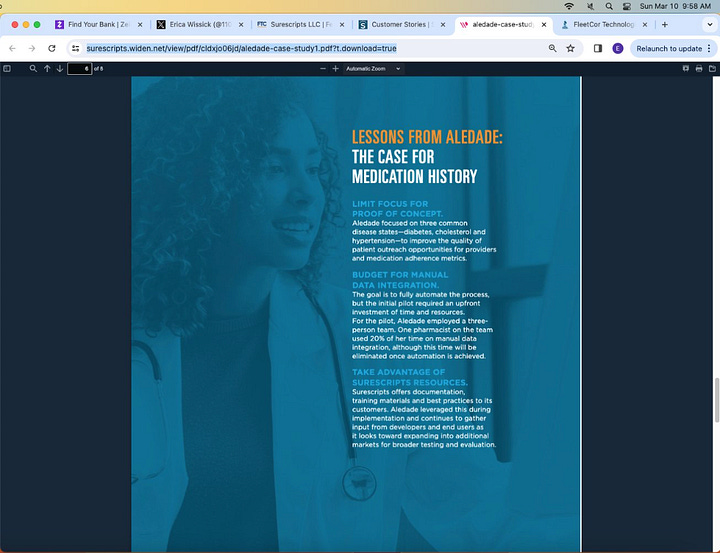Open the Automatic Zoom dropdown

pyautogui.click(x=373, y=69)
